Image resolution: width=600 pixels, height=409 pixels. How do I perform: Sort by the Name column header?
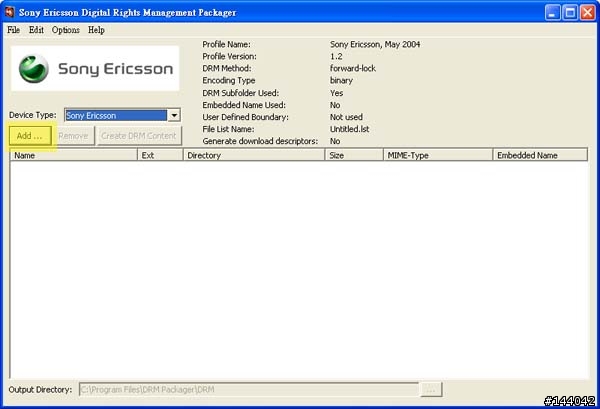[73, 155]
